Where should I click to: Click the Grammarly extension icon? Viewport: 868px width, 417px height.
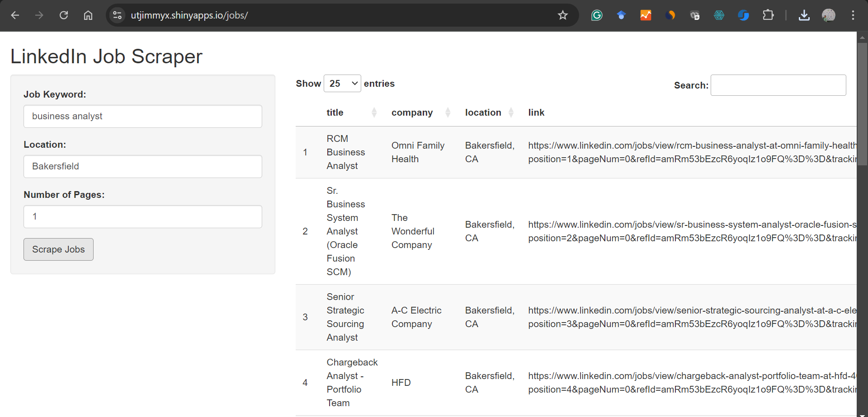[x=597, y=15]
